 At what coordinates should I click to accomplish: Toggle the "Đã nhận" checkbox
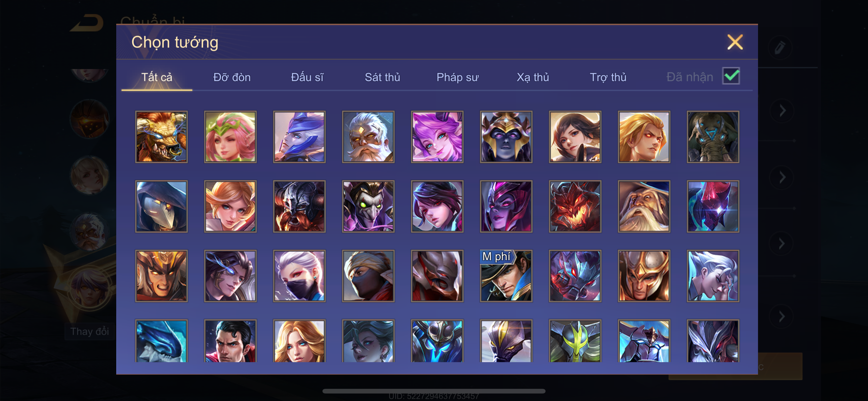pos(731,76)
